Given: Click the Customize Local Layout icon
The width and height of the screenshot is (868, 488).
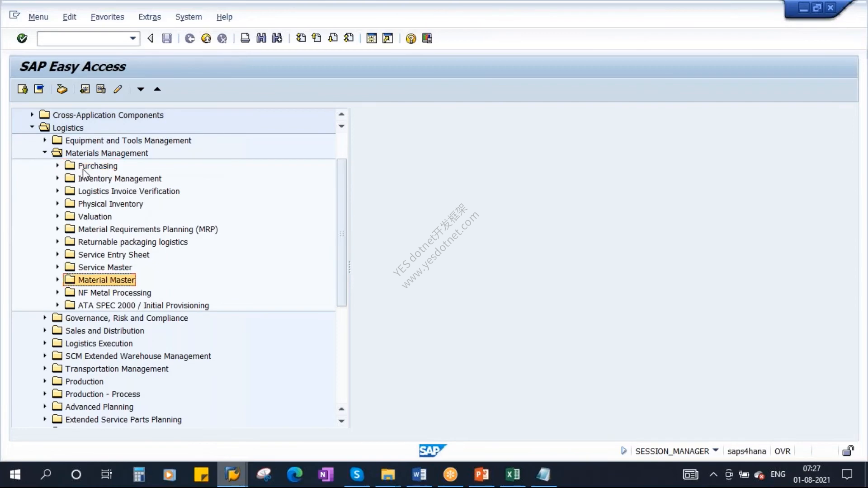Looking at the screenshot, I should (427, 38).
